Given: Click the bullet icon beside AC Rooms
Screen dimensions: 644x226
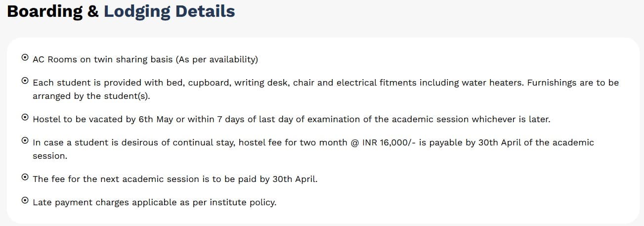Looking at the screenshot, I should click(25, 57).
